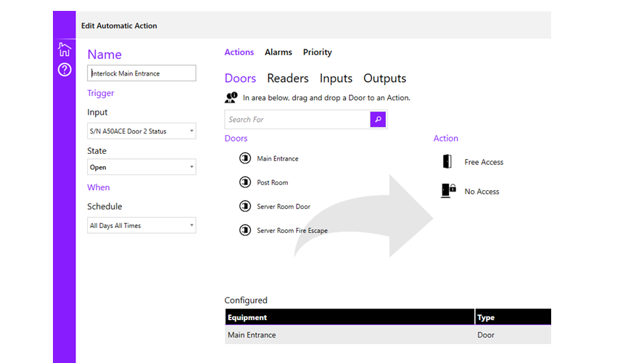644x363 pixels.
Task: Select the Post Room door icon
Action: [x=244, y=183]
